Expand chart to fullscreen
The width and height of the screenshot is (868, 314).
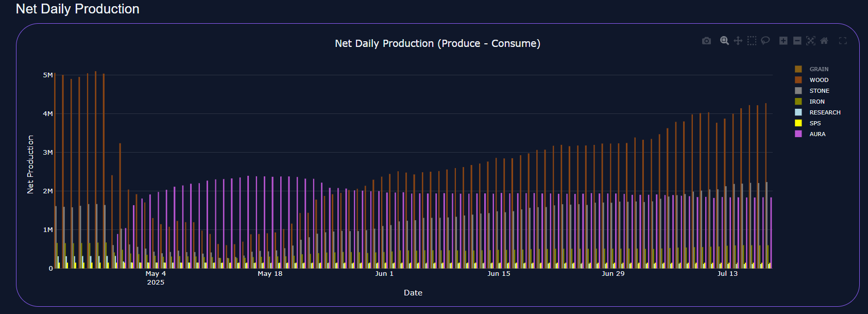point(843,41)
